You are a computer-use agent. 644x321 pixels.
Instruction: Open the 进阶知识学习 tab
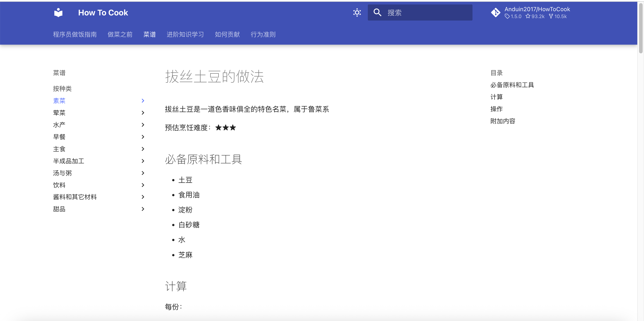coord(185,34)
